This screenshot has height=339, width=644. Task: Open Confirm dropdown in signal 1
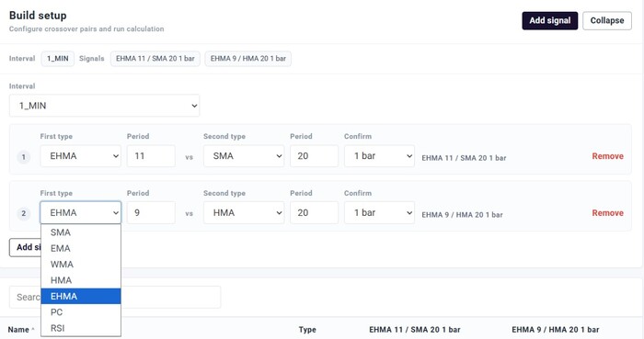pyautogui.click(x=379, y=156)
